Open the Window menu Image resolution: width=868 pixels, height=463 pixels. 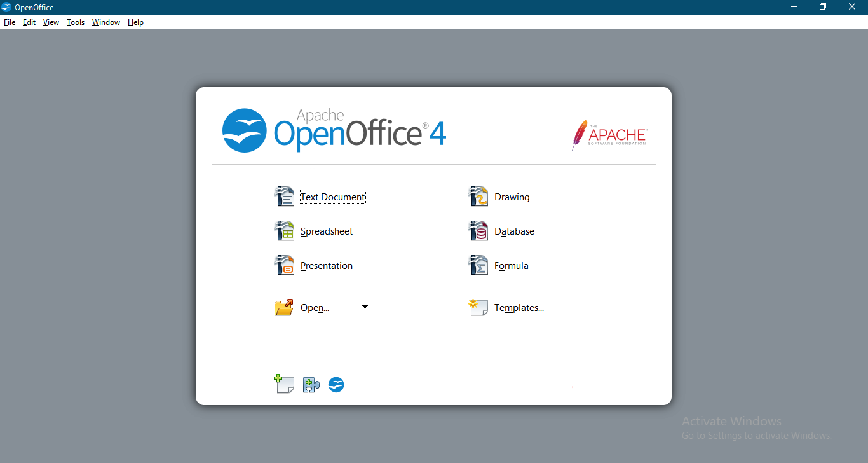click(x=106, y=22)
